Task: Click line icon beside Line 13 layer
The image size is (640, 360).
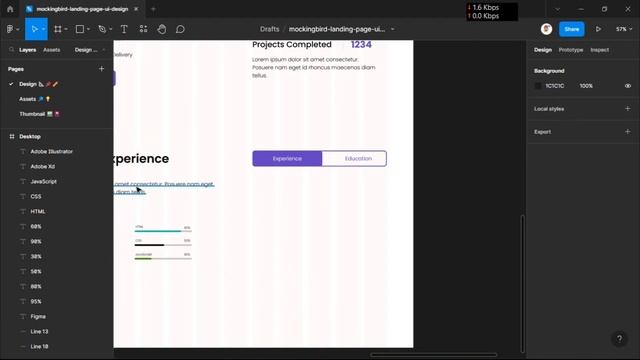Action: coord(23,331)
